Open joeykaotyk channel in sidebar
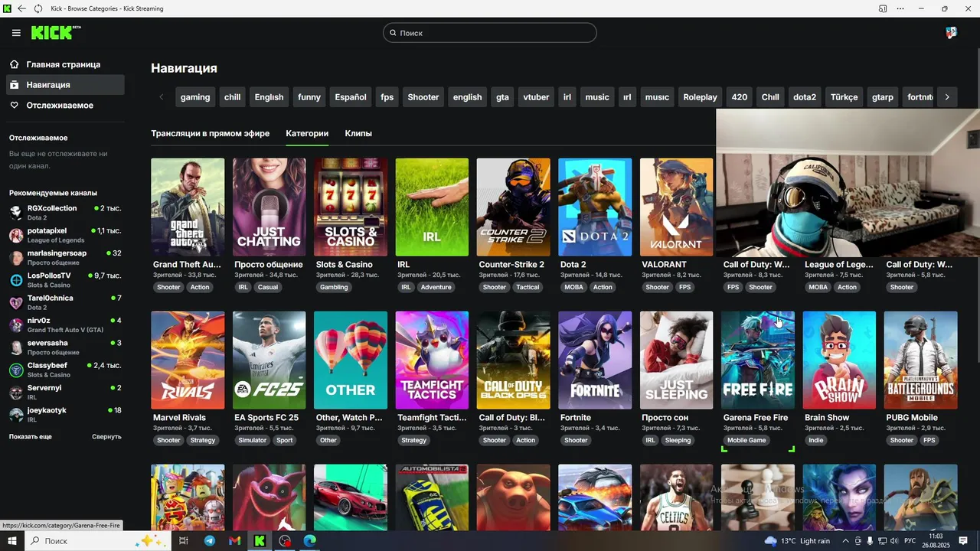 [65, 415]
